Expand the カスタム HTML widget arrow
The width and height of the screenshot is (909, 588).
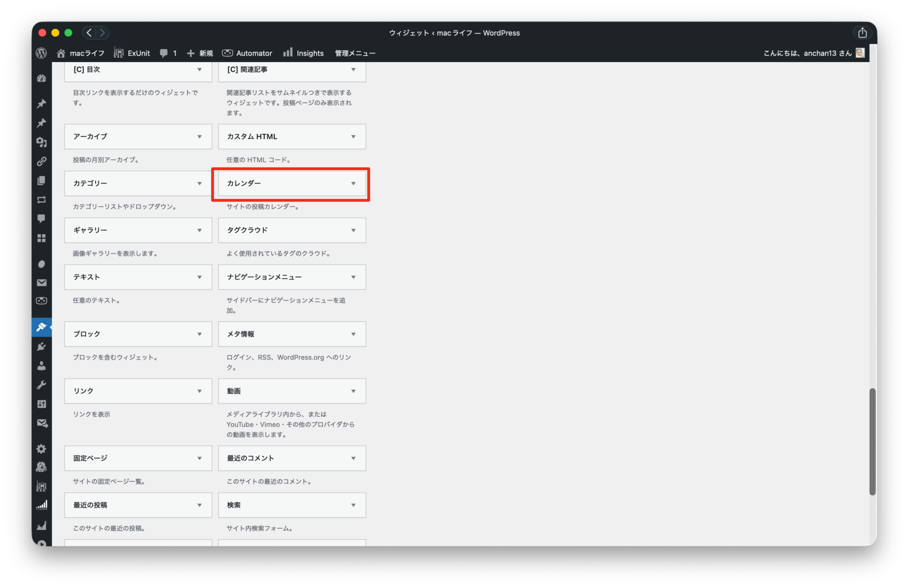click(x=353, y=137)
